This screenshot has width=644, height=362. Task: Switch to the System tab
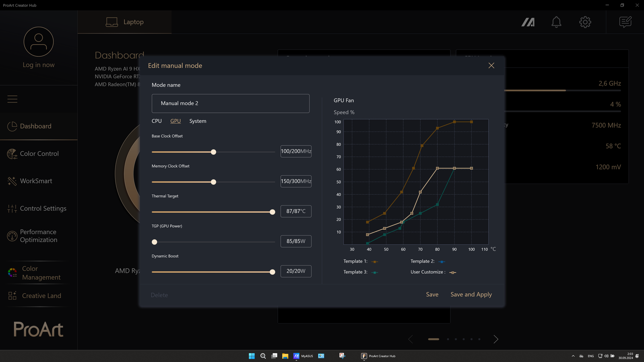click(x=198, y=121)
